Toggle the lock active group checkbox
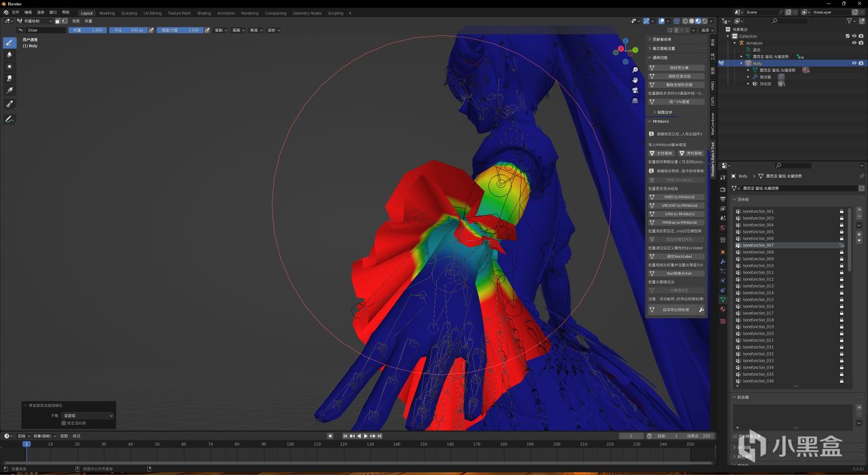The height and width of the screenshot is (475, 868). coord(64,423)
